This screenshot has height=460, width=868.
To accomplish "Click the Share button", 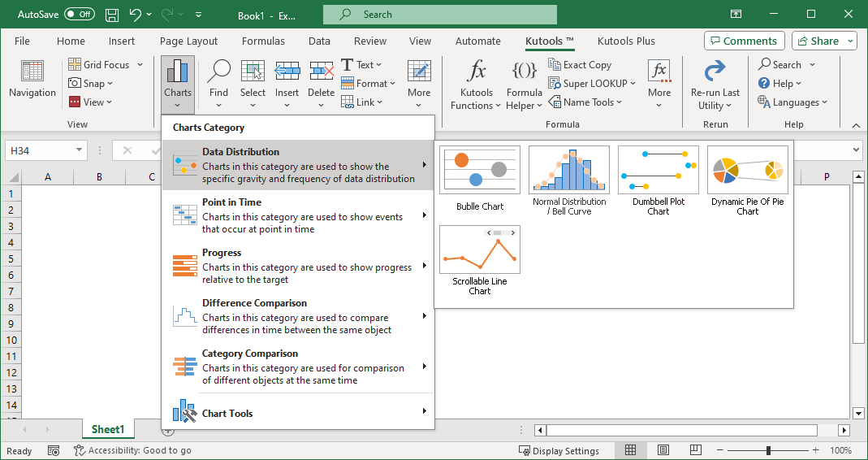I will click(824, 41).
